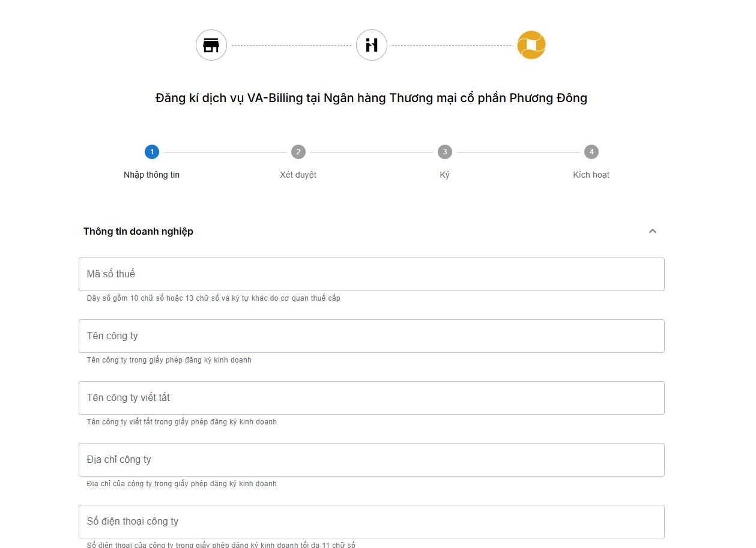Collapse the Thông tin doanh nghiệp section chevron

coord(653,231)
